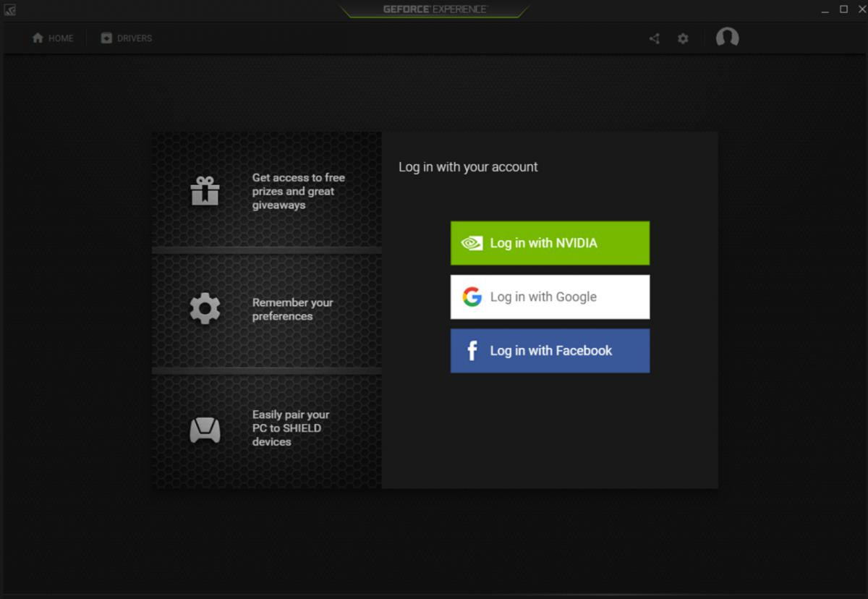868x599 pixels.
Task: Click the home icon in navigation bar
Action: (x=38, y=38)
